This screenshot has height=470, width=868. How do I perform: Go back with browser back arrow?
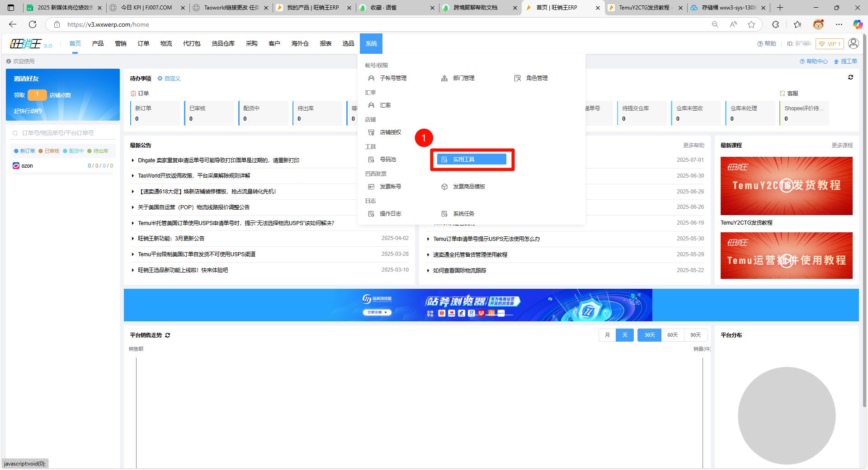point(13,24)
